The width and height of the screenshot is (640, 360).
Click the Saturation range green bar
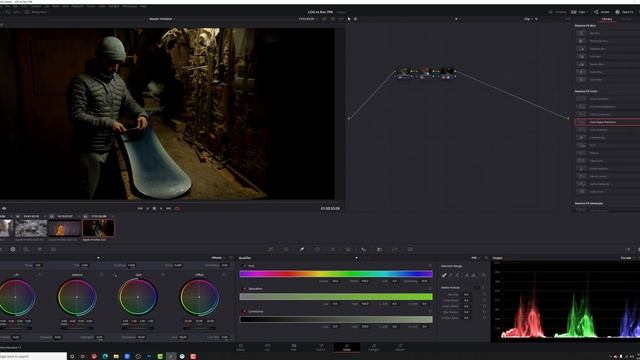click(x=336, y=297)
